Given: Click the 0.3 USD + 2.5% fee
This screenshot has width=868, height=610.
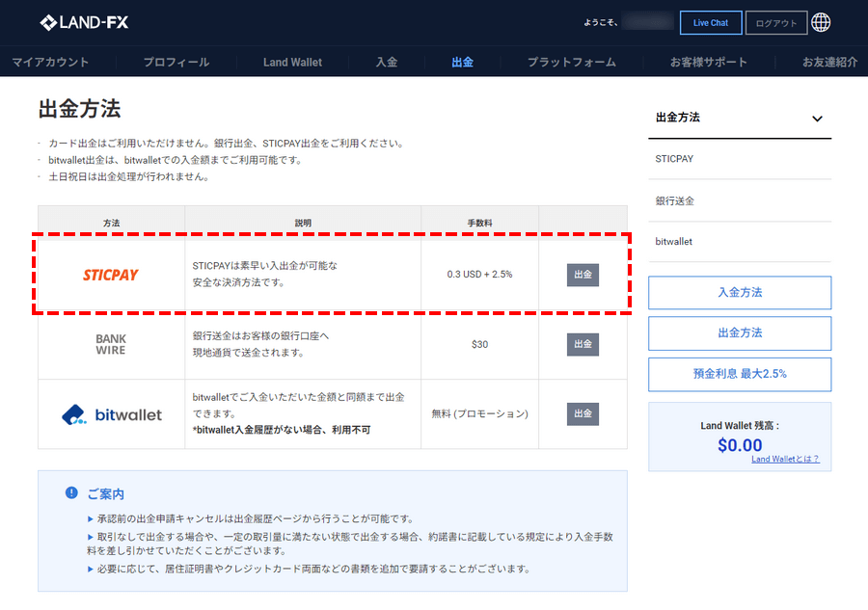Looking at the screenshot, I should coord(480,275).
